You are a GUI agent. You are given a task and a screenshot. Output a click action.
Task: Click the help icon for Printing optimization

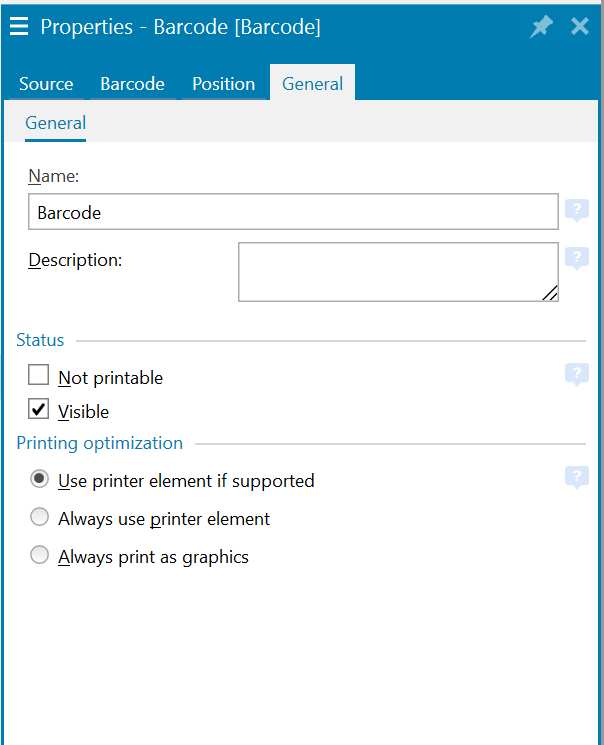pos(576,478)
